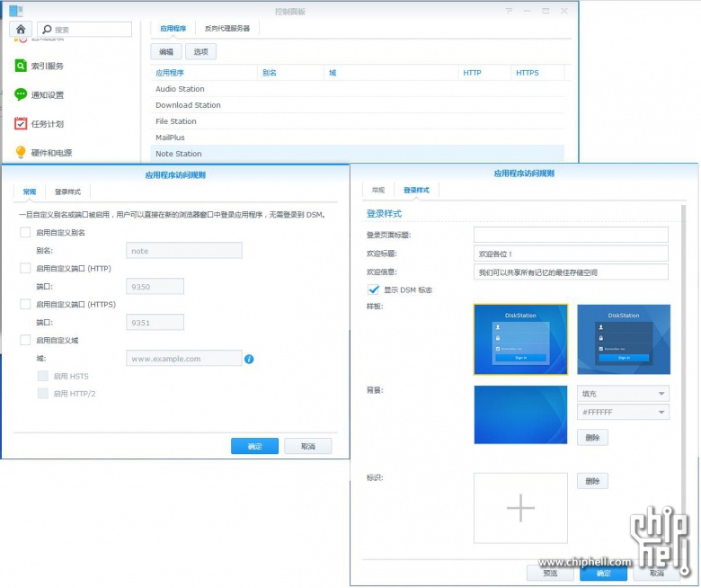Open Indexing Service green icon in sidebar
Viewport: 701px width, 588px height.
21,66
